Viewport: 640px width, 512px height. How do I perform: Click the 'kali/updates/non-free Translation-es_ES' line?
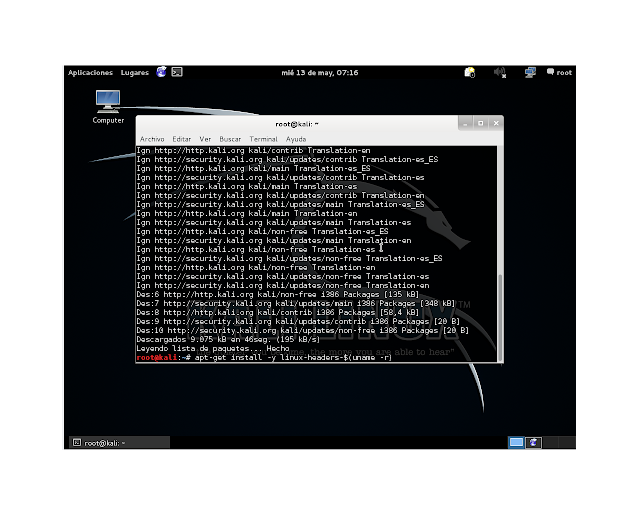click(289, 259)
